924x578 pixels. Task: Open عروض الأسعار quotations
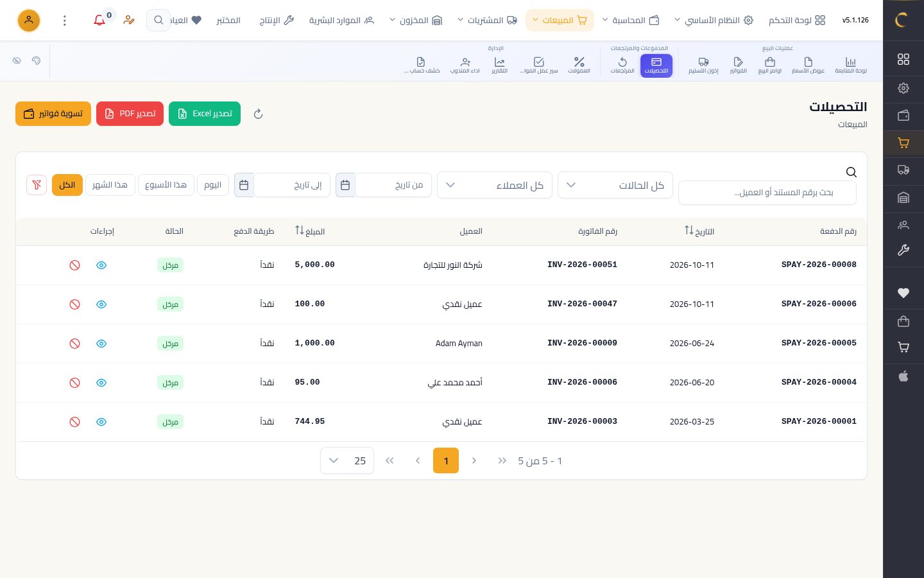(808, 66)
